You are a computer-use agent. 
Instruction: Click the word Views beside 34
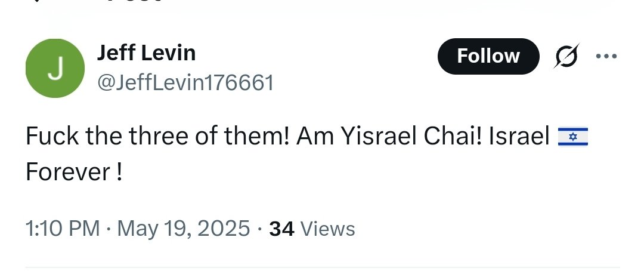point(327,229)
